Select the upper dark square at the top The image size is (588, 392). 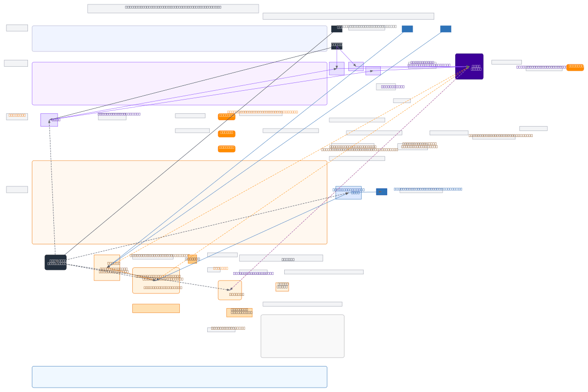coord(337,29)
